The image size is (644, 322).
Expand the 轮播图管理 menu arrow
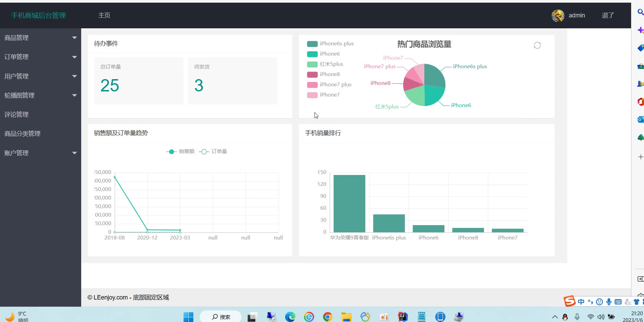[x=74, y=96]
